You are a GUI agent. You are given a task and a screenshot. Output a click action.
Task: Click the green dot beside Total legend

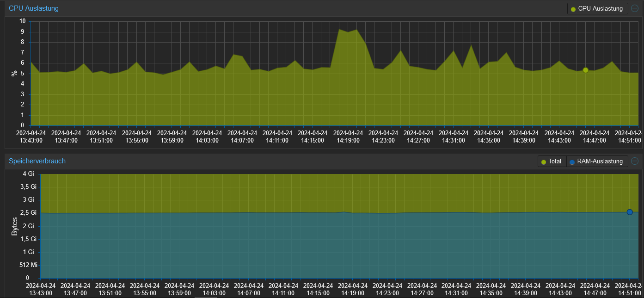[544, 162]
